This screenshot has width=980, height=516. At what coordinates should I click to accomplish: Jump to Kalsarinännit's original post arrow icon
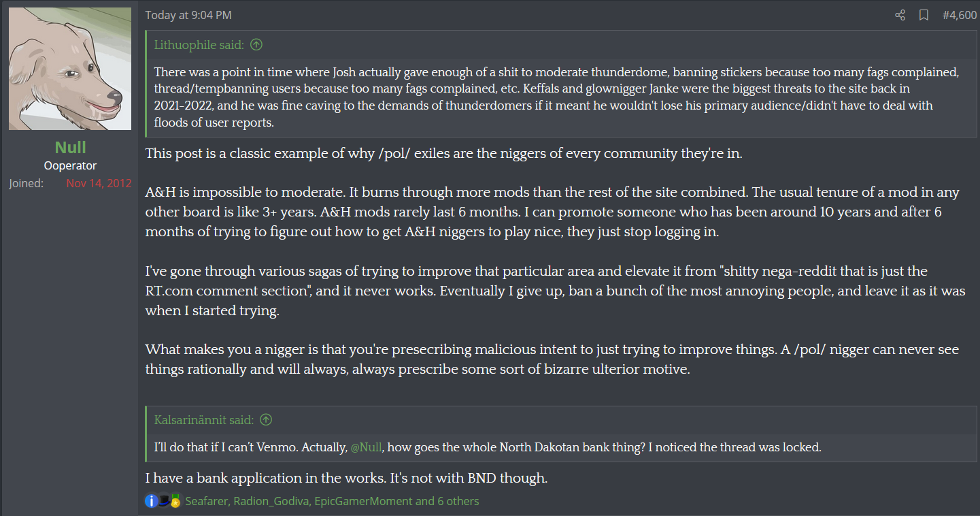(x=266, y=420)
